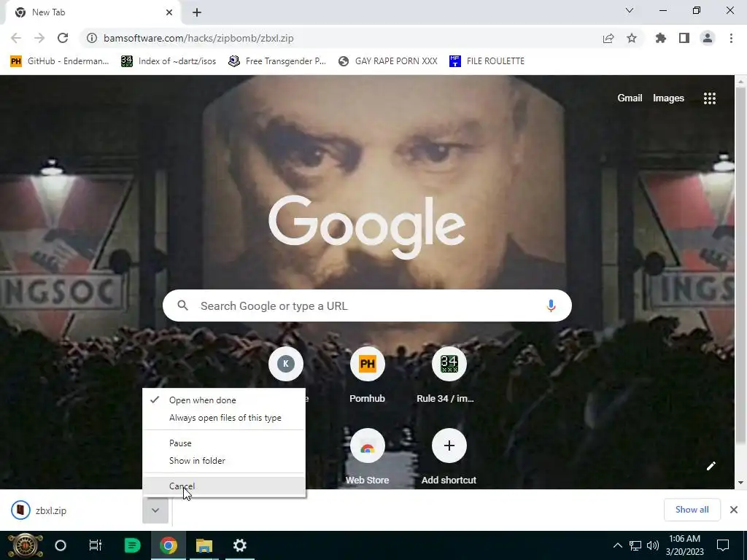Image resolution: width=747 pixels, height=560 pixels.
Task: Toggle Open when done option
Action: [x=224, y=400]
